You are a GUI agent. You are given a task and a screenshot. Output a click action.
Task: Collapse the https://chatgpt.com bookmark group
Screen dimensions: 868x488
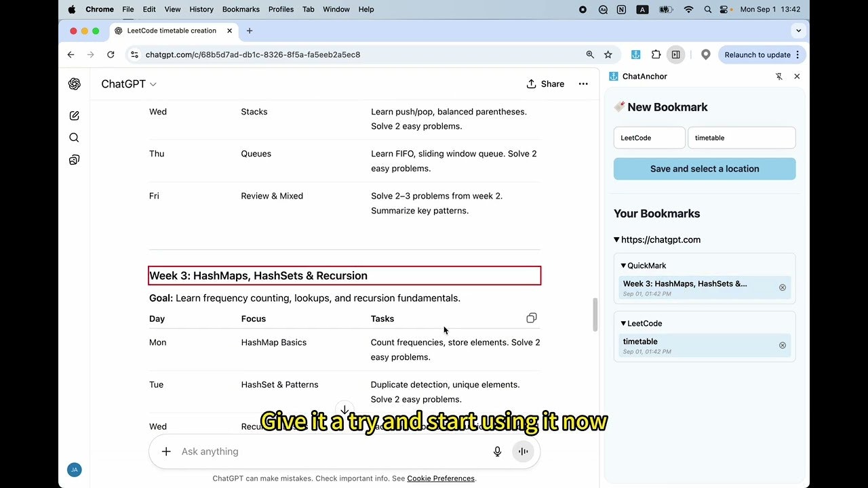616,239
